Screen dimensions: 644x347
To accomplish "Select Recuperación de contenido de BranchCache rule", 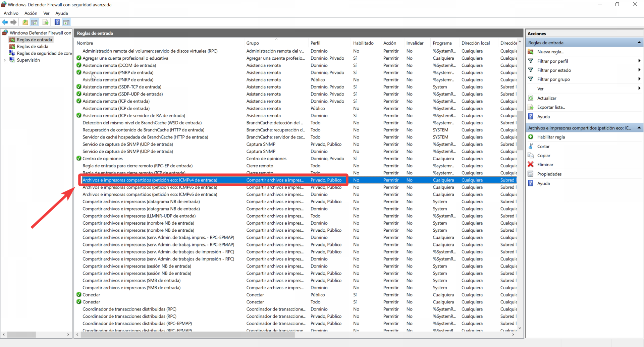I will pyautogui.click(x=297, y=130).
